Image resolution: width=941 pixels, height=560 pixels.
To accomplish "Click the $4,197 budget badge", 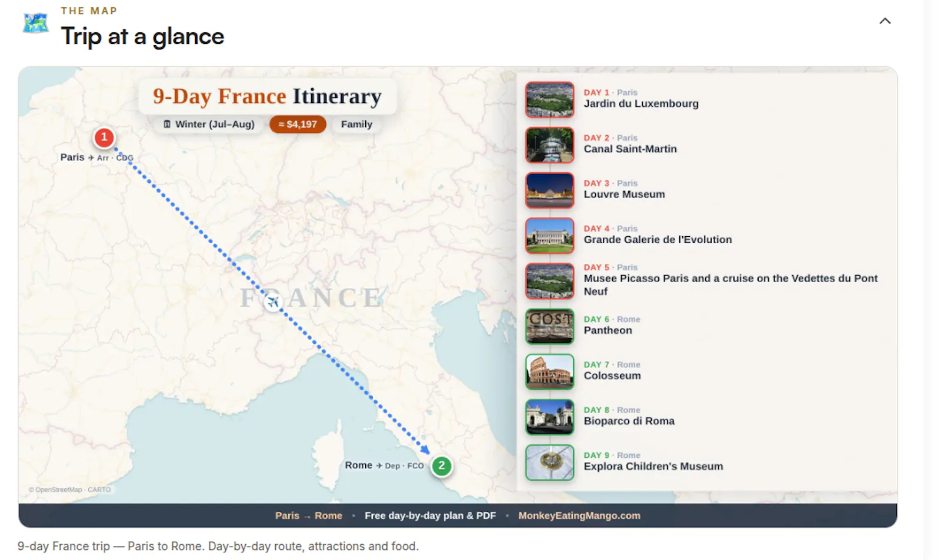I will pos(298,124).
